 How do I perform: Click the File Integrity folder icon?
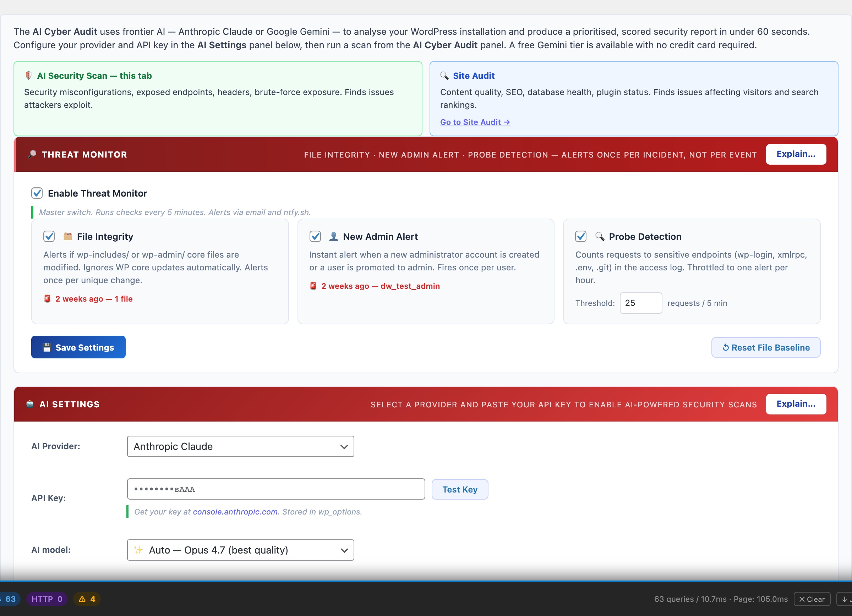click(67, 236)
